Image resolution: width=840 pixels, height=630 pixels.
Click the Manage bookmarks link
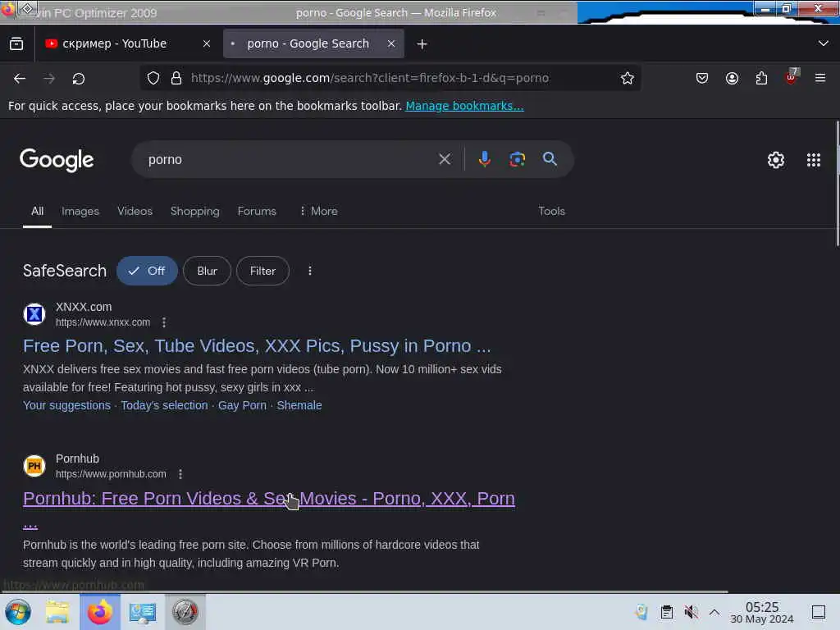(x=464, y=106)
